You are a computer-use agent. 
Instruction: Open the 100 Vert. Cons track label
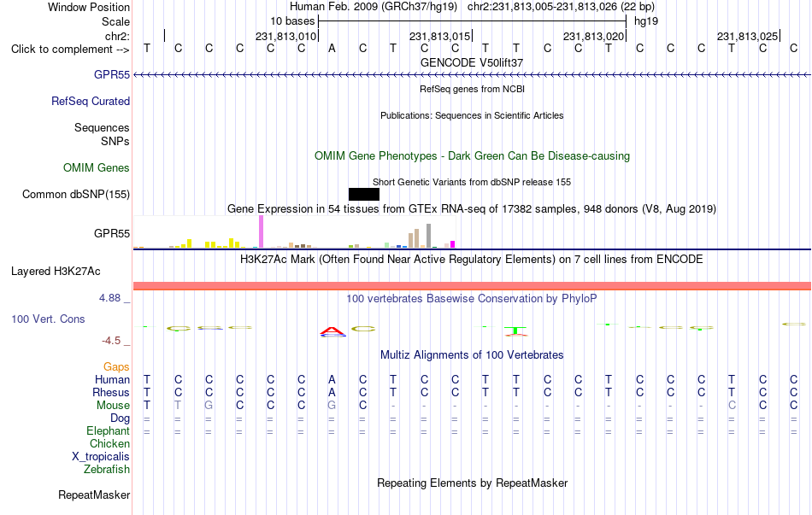coord(48,319)
